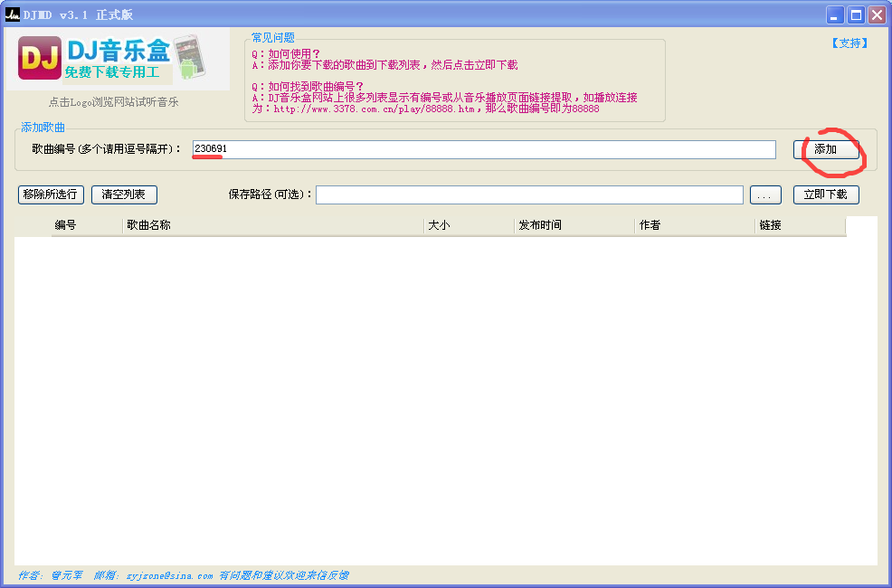Click the DJ音乐盒 logo banner
This screenshot has width=892, height=588.
pyautogui.click(x=118, y=59)
